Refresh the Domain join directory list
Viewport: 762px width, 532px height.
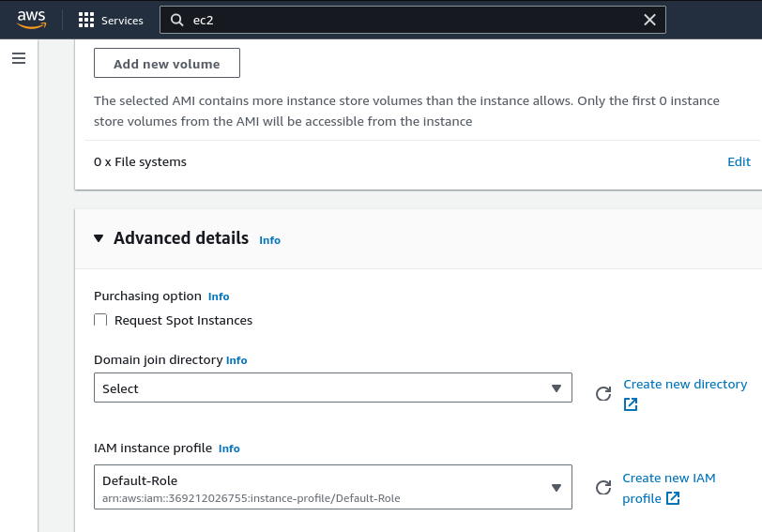[603, 393]
